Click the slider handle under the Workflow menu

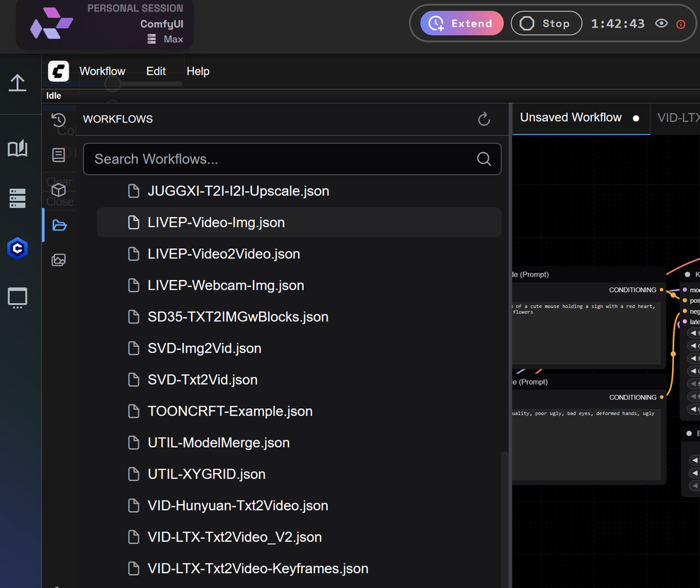(112, 83)
